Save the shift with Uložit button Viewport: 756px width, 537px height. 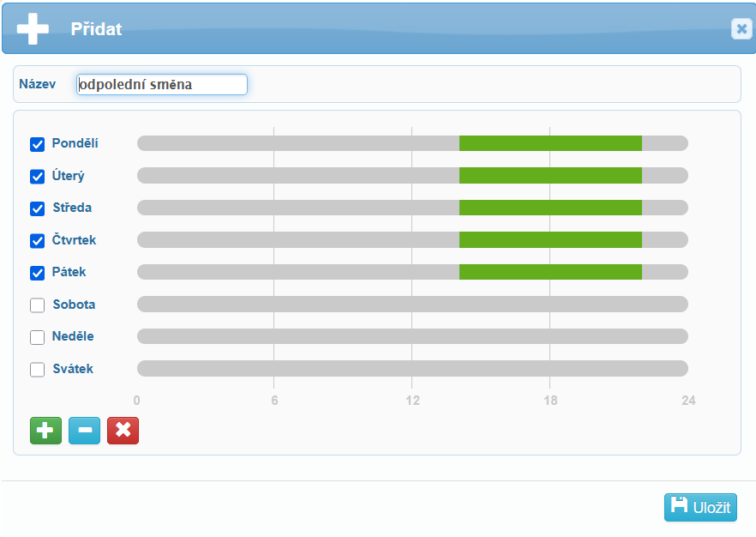[x=700, y=507]
